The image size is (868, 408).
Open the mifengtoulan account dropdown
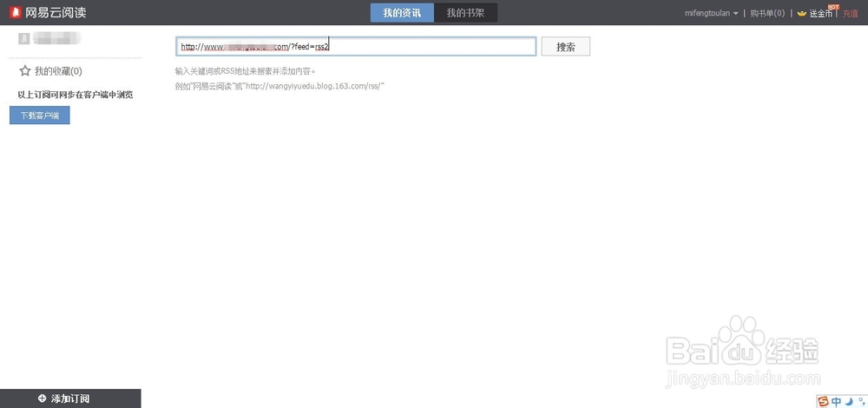(712, 13)
